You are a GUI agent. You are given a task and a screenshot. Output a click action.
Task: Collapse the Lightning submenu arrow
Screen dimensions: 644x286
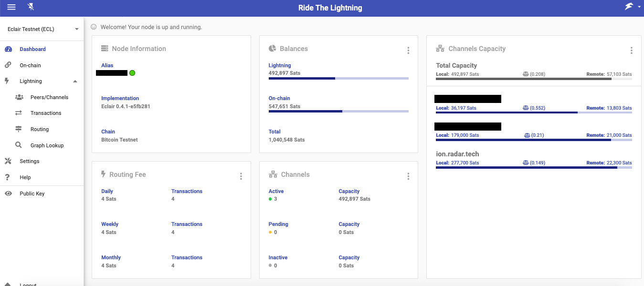[75, 82]
